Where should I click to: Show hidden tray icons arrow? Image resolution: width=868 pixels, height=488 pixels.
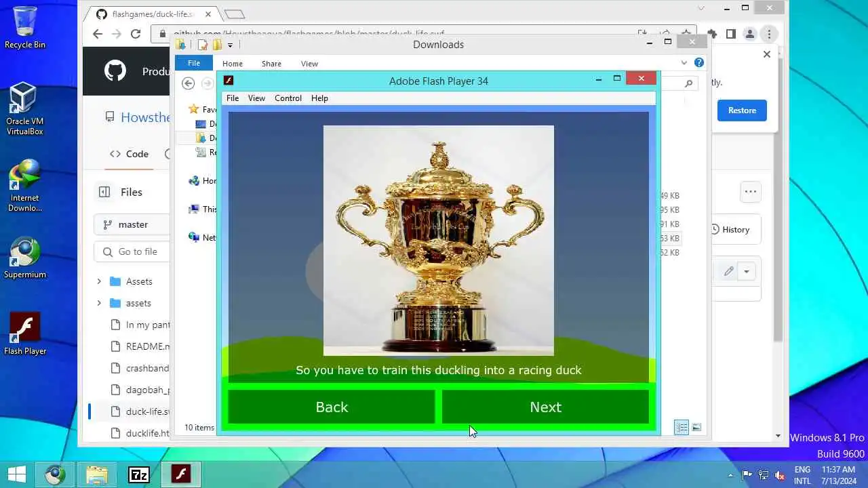[x=730, y=475]
